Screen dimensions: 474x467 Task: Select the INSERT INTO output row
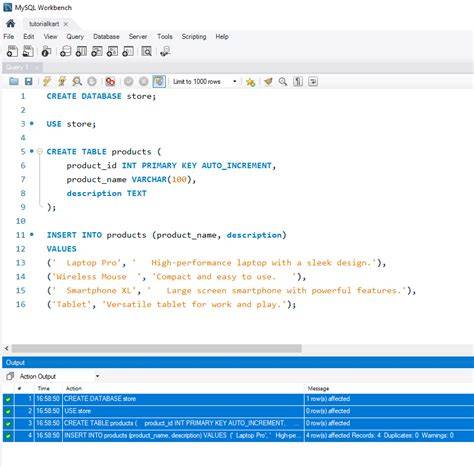238,436
